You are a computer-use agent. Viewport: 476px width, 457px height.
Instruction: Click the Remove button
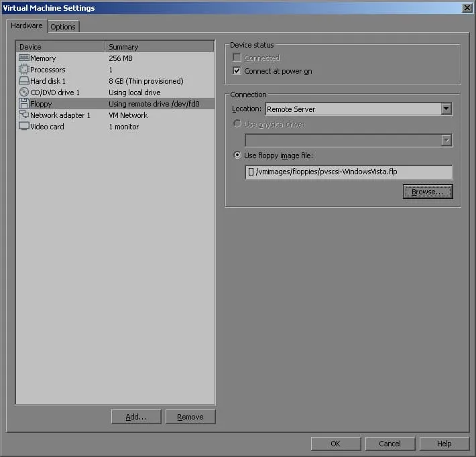pyautogui.click(x=190, y=417)
